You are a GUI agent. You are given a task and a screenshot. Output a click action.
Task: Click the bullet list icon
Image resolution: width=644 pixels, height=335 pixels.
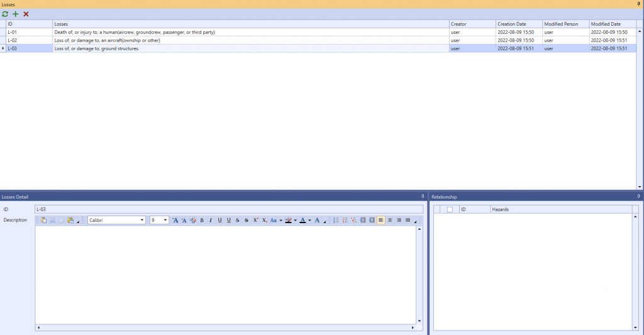336,220
